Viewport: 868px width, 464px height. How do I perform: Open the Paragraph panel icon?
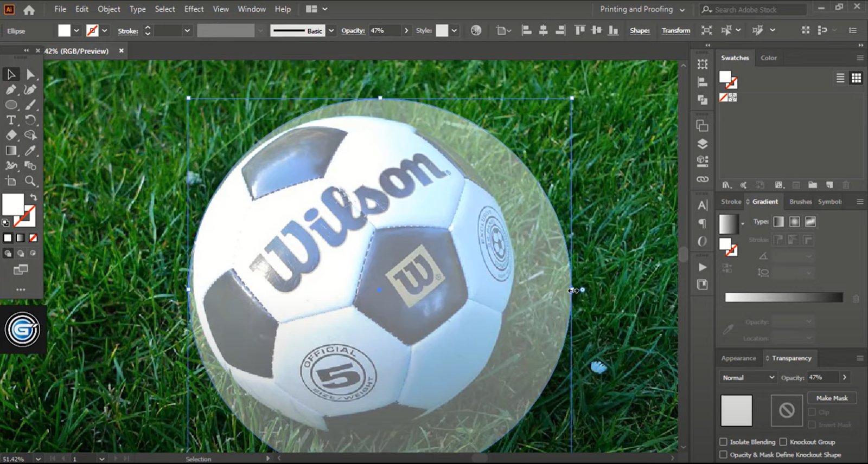point(703,223)
